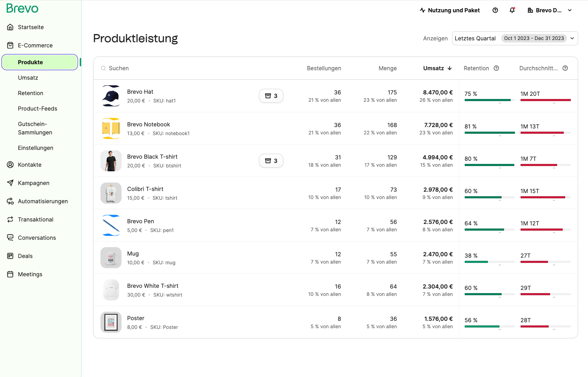The width and height of the screenshot is (588, 377).
Task: Open Brevo Black T-shirt variants badge showing 3
Action: click(271, 161)
